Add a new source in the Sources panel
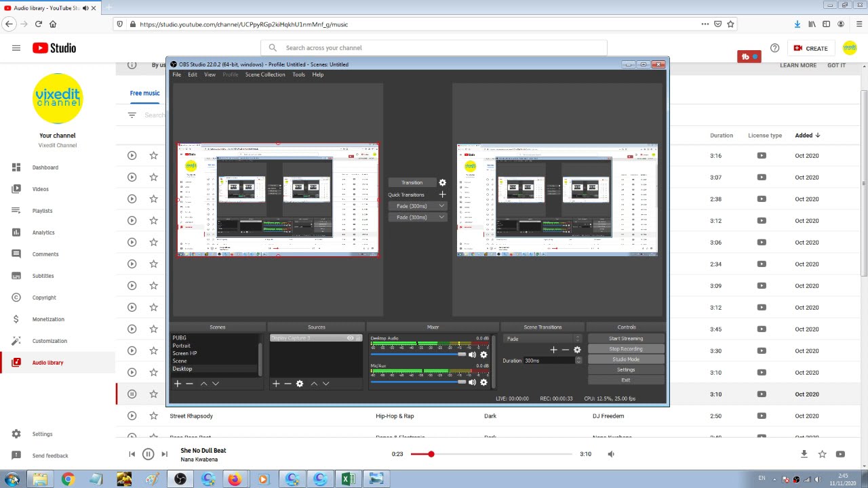The image size is (868, 488). tap(276, 384)
